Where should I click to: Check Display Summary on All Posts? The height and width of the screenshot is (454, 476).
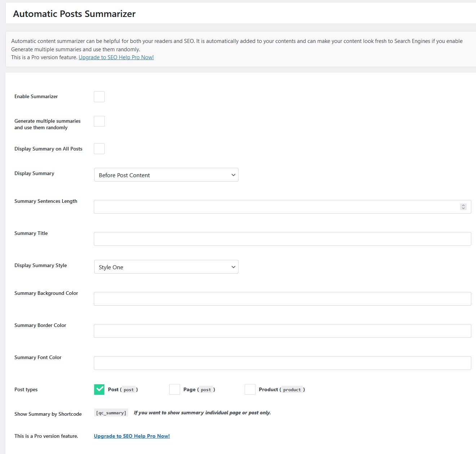pos(99,149)
